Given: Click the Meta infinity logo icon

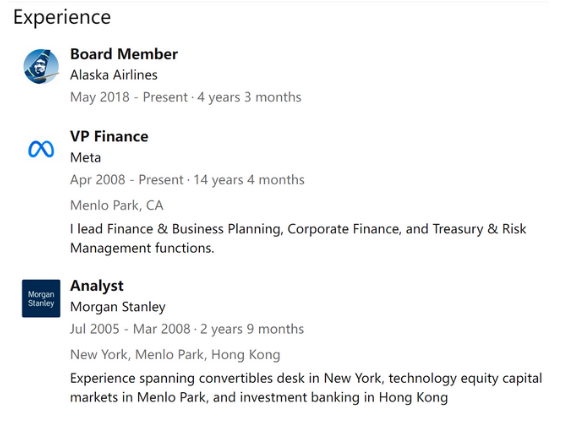Looking at the screenshot, I should [41, 149].
